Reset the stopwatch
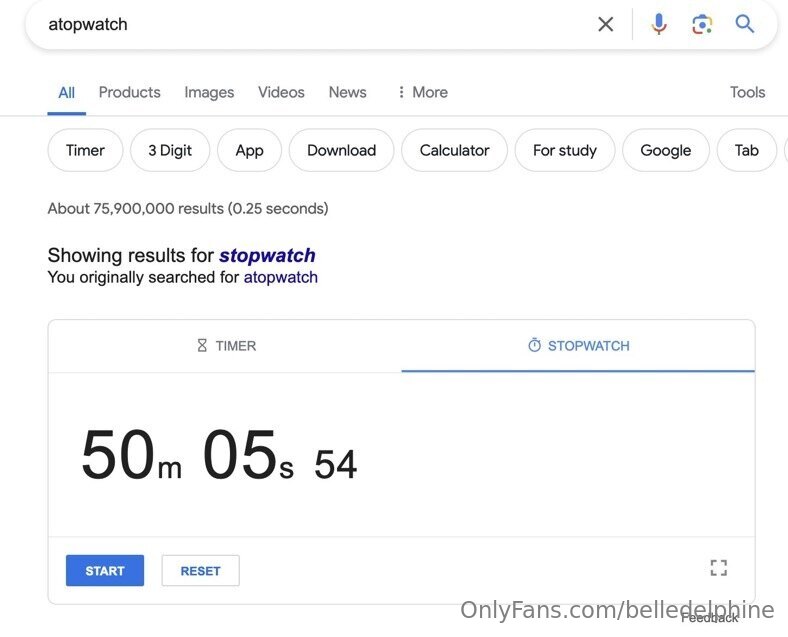Image resolution: width=788 pixels, height=637 pixels. point(200,571)
